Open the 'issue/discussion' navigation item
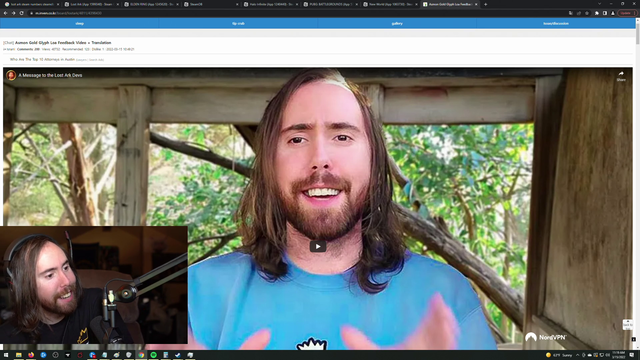 pyautogui.click(x=556, y=23)
